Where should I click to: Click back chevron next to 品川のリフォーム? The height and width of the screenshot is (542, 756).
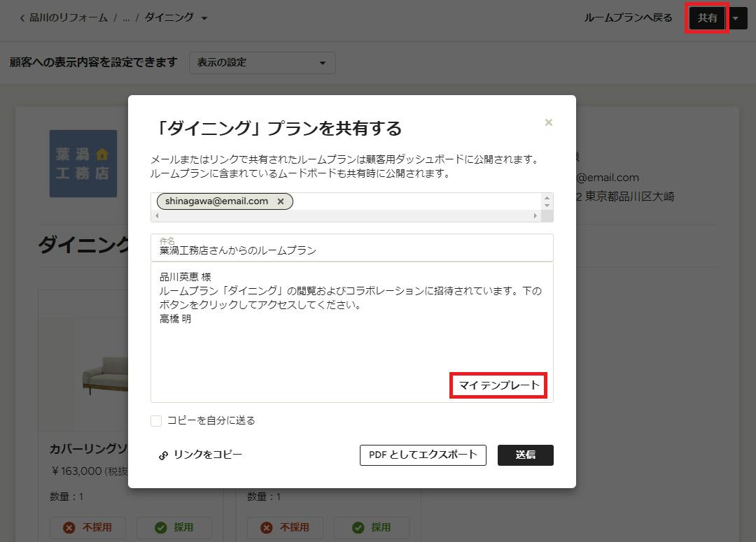[22, 18]
